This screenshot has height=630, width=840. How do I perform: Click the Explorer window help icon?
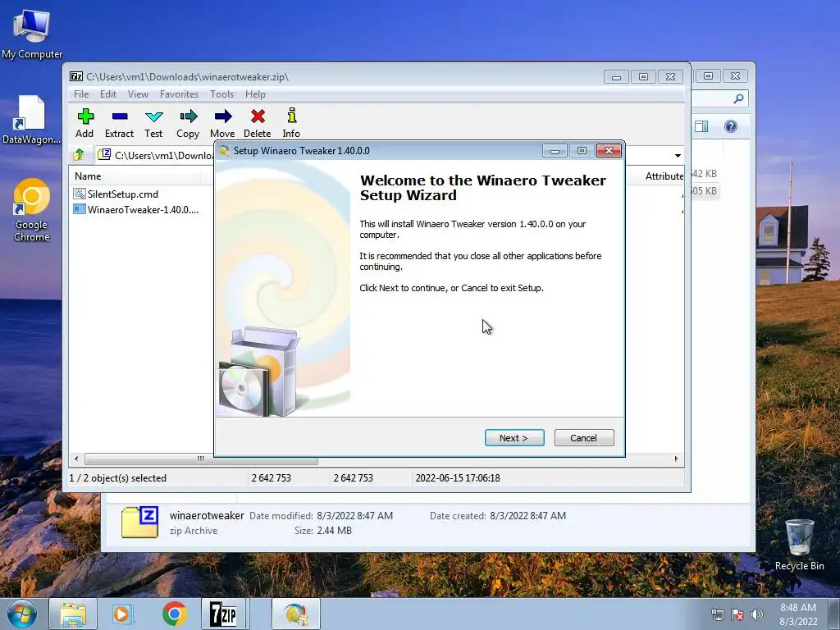point(731,126)
